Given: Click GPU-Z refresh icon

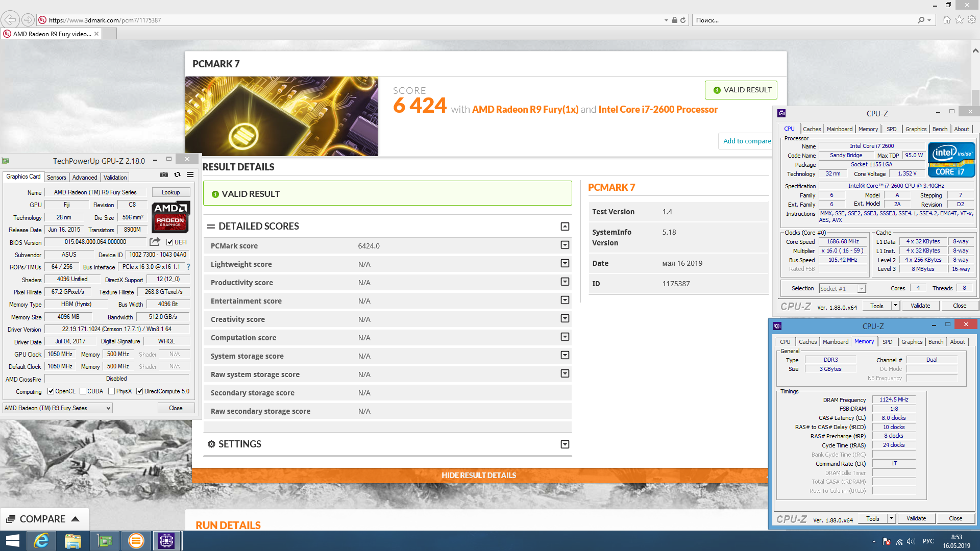Looking at the screenshot, I should click(177, 174).
